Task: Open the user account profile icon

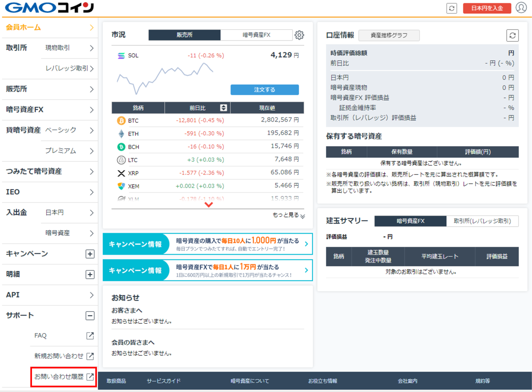Action: 521,8
